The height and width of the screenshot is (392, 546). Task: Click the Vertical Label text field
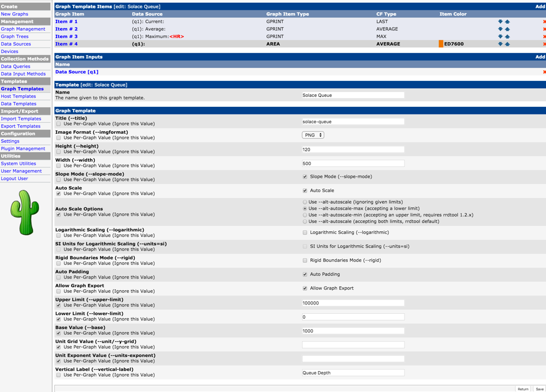pos(353,373)
